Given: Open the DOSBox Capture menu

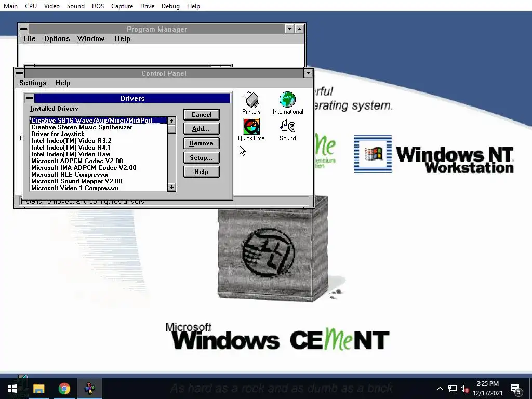Looking at the screenshot, I should click(x=122, y=6).
